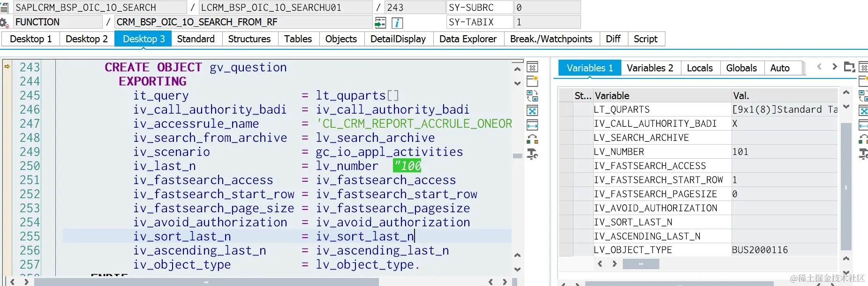Click the Val. column header
The height and width of the screenshot is (286, 868).
point(785,96)
